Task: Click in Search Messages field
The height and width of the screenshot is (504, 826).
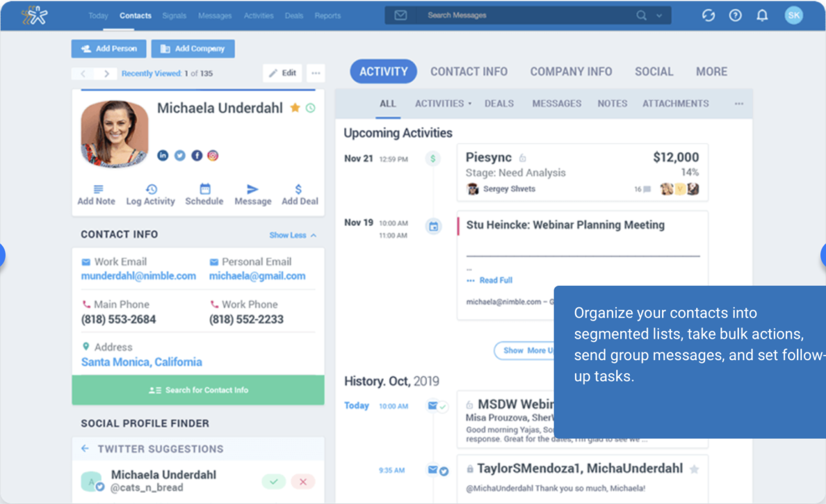Action: [x=527, y=15]
